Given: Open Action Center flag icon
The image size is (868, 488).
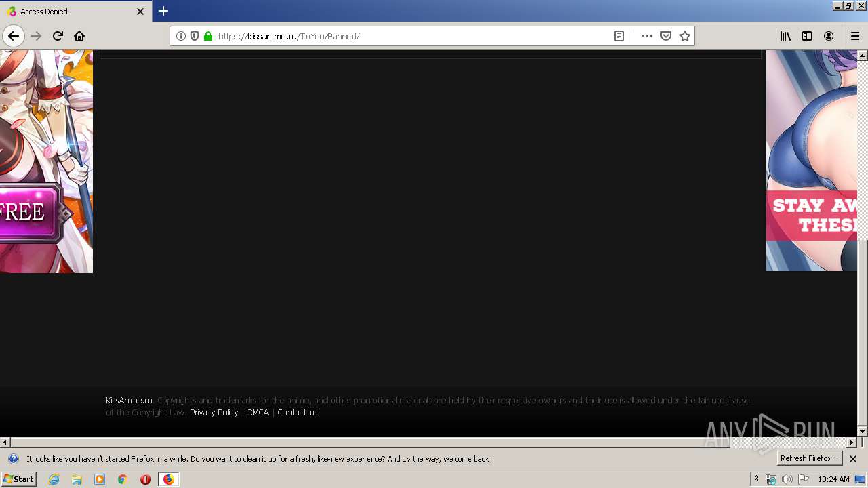Looking at the screenshot, I should coord(804,479).
